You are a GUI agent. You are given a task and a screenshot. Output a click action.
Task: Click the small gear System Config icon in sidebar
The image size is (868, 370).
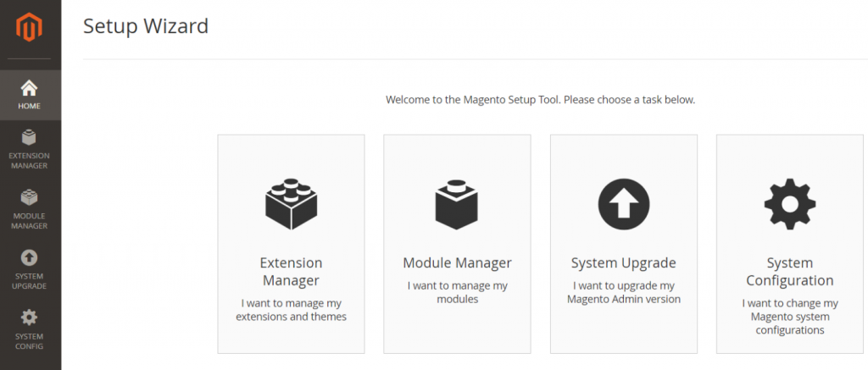pyautogui.click(x=29, y=318)
